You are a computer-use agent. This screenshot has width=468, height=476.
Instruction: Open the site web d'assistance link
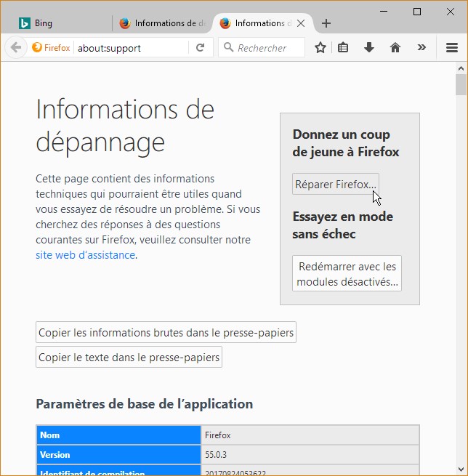pyautogui.click(x=85, y=255)
